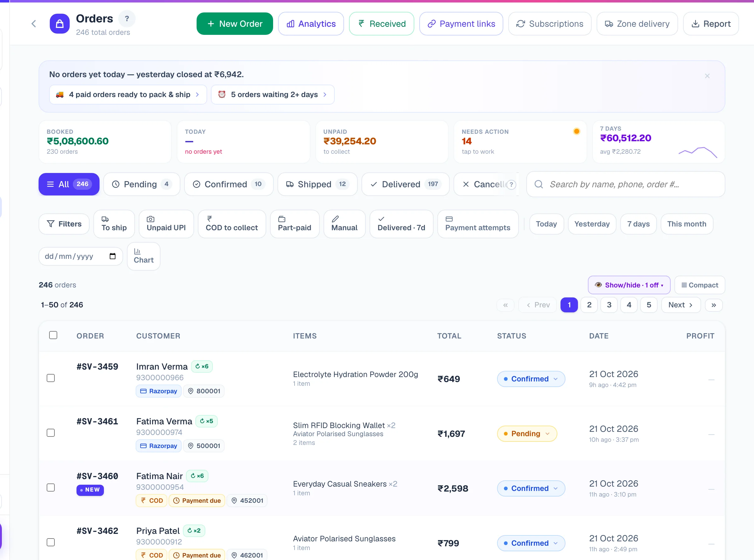Open Analytics
Screen dimensions: 754x560
(x=311, y=24)
